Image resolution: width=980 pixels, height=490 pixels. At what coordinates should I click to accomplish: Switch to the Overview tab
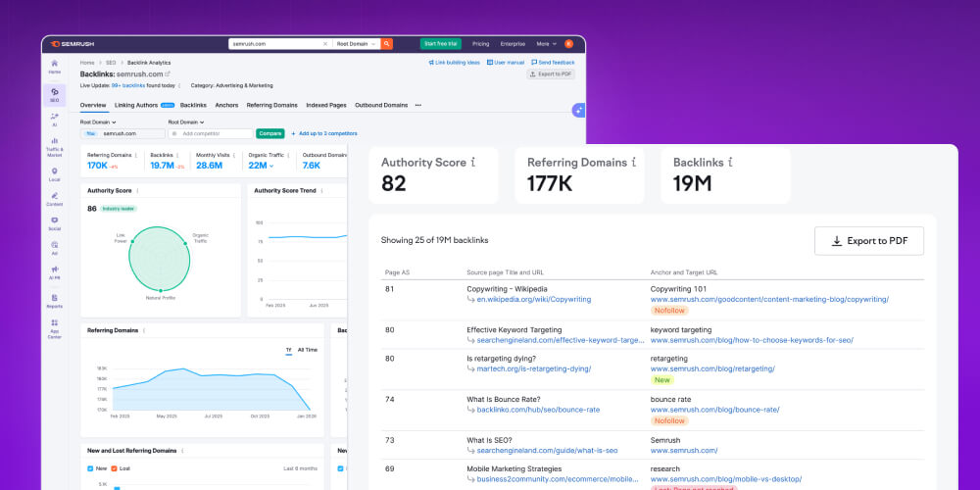point(93,105)
